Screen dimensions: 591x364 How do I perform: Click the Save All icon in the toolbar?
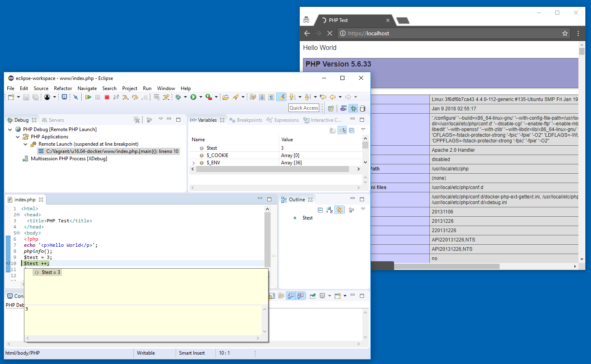tap(36, 97)
